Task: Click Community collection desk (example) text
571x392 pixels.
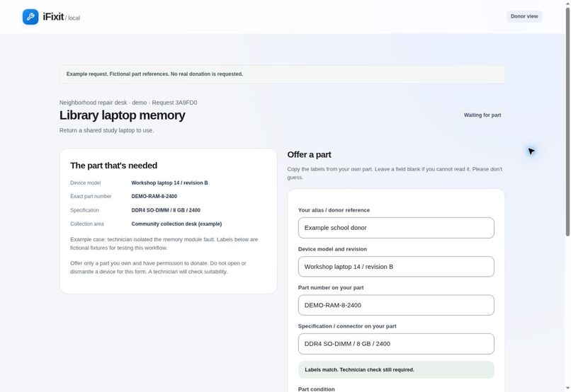Action: [176, 224]
